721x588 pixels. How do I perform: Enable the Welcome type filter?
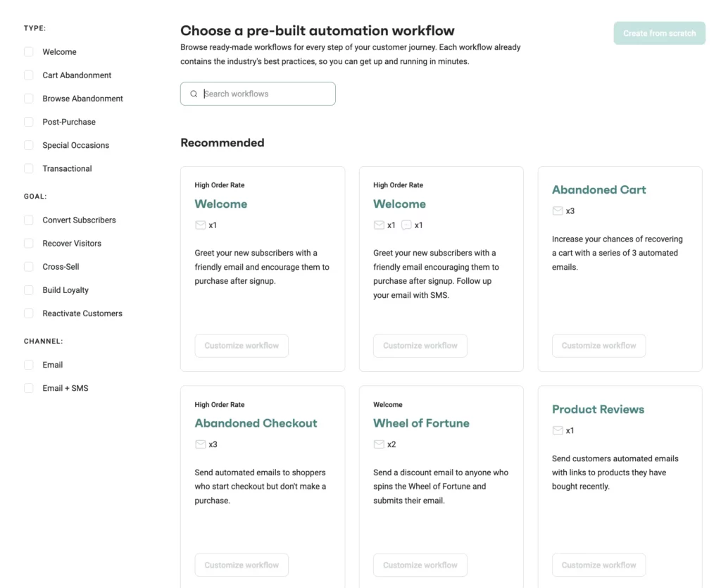point(28,51)
